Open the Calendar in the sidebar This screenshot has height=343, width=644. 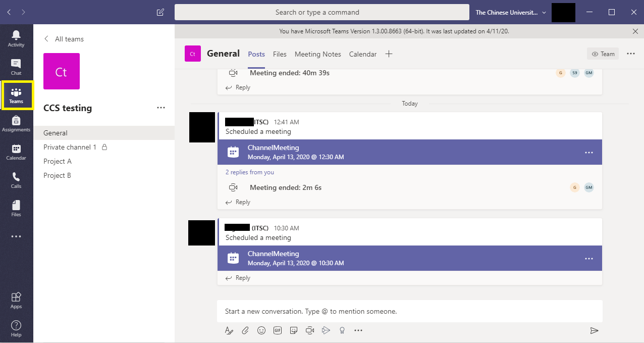coord(16,152)
